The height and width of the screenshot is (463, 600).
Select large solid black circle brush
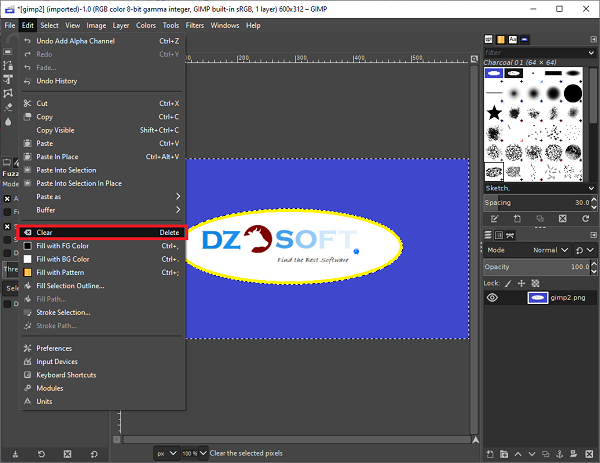[573, 93]
